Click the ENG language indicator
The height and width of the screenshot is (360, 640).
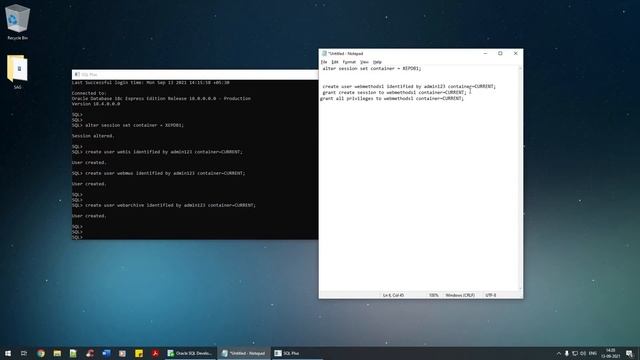point(593,353)
